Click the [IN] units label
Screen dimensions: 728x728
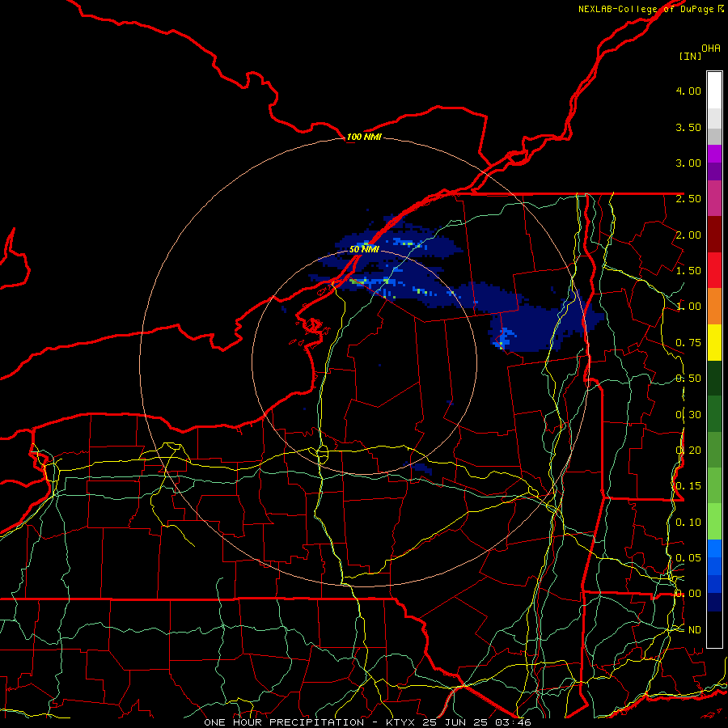click(690, 56)
